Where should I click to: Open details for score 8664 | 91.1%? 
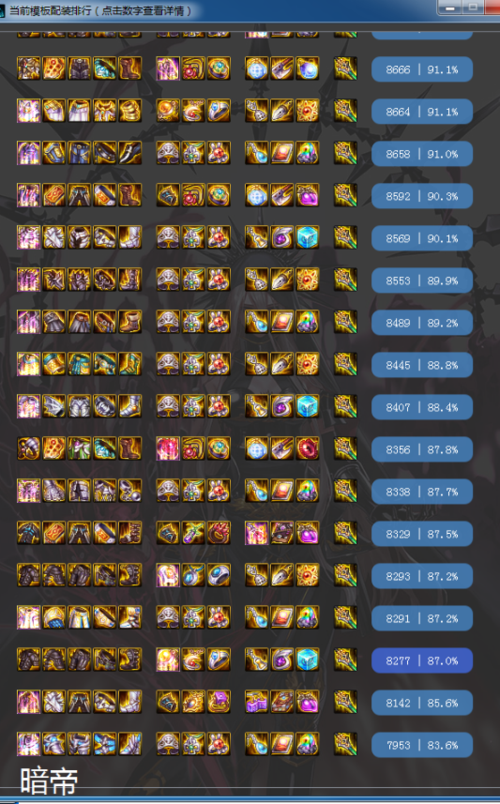pyautogui.click(x=422, y=111)
